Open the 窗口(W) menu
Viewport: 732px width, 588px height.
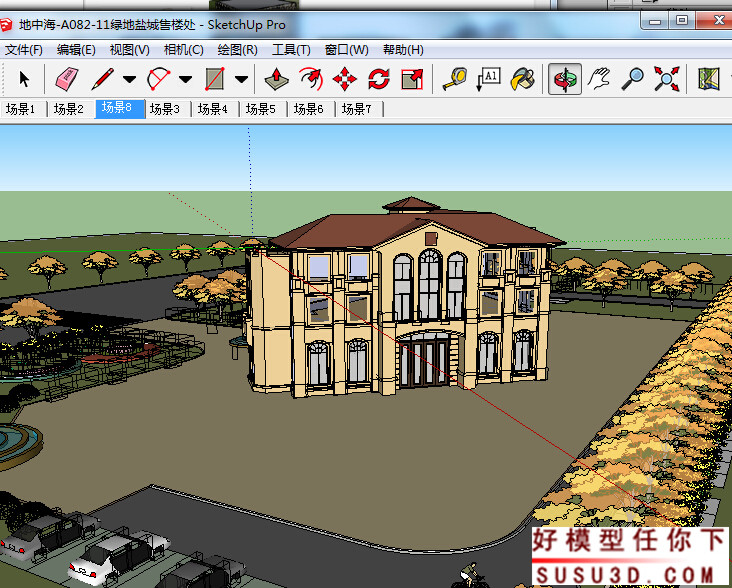(346, 50)
